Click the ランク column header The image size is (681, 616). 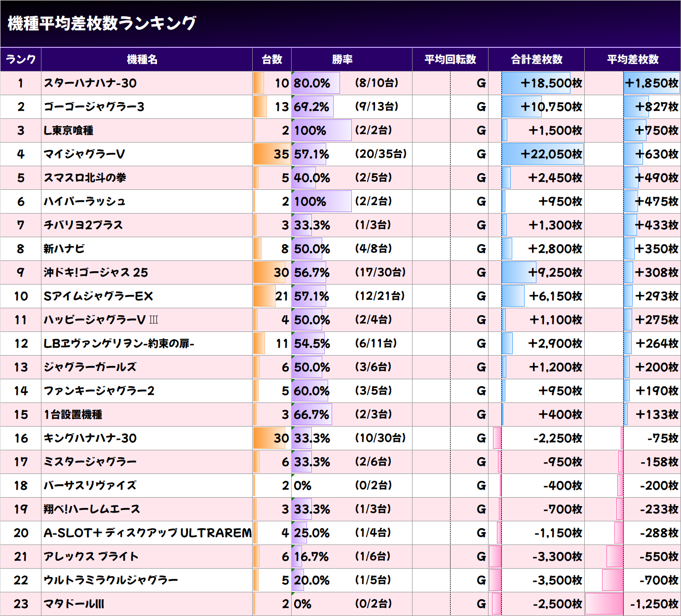click(x=21, y=60)
